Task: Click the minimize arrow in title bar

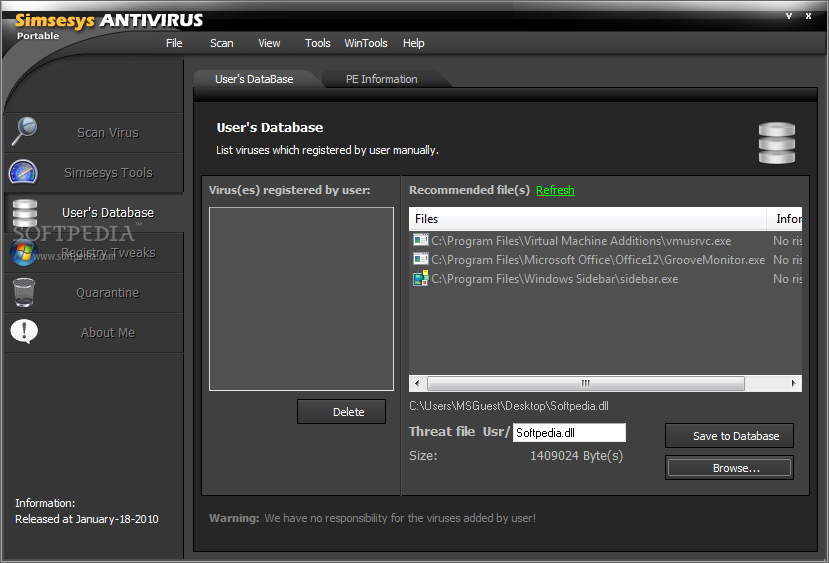Action: (789, 16)
